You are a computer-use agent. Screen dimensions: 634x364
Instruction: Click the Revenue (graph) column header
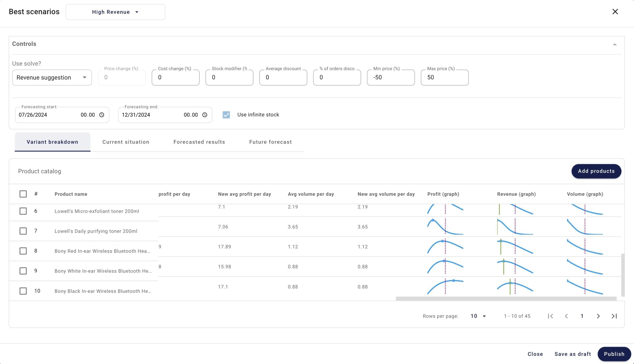pyautogui.click(x=516, y=194)
